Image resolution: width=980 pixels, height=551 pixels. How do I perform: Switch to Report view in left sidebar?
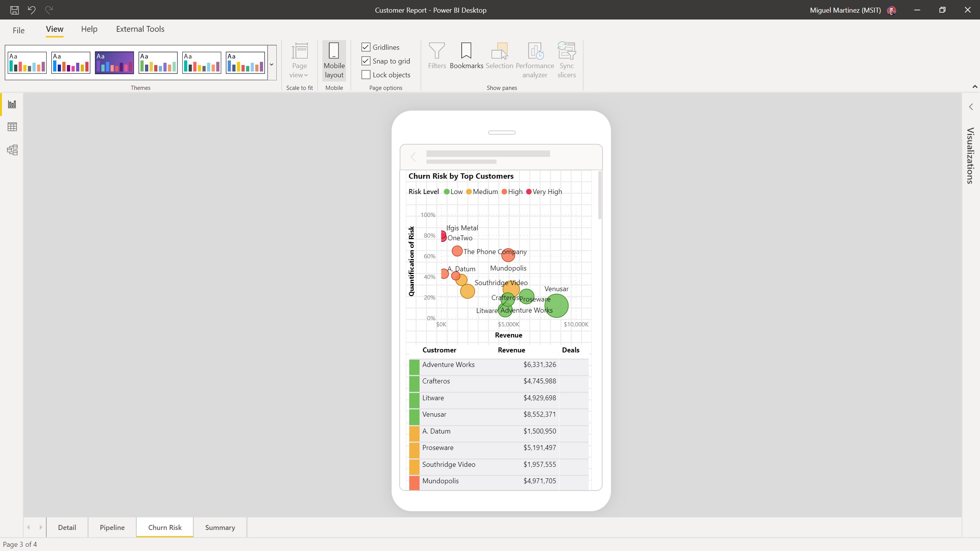tap(12, 104)
